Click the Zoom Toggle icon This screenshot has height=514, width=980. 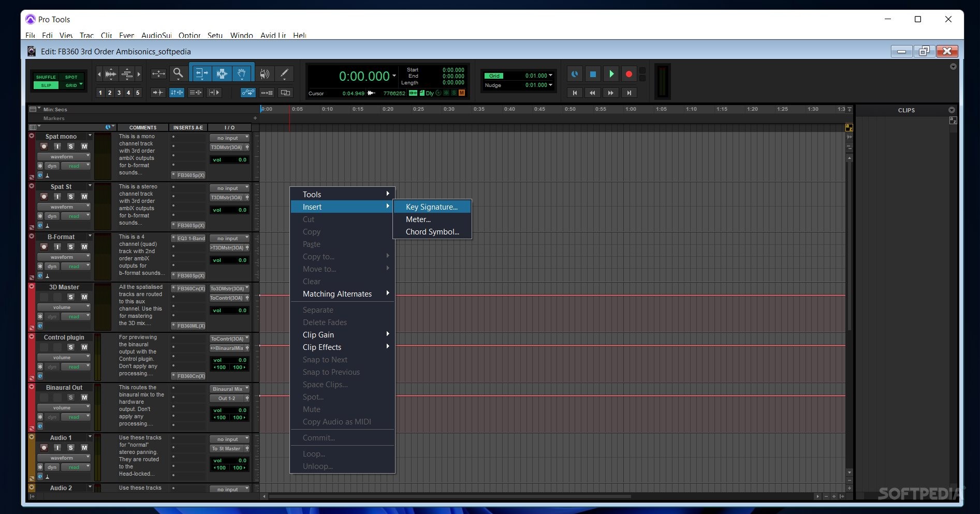(x=158, y=74)
